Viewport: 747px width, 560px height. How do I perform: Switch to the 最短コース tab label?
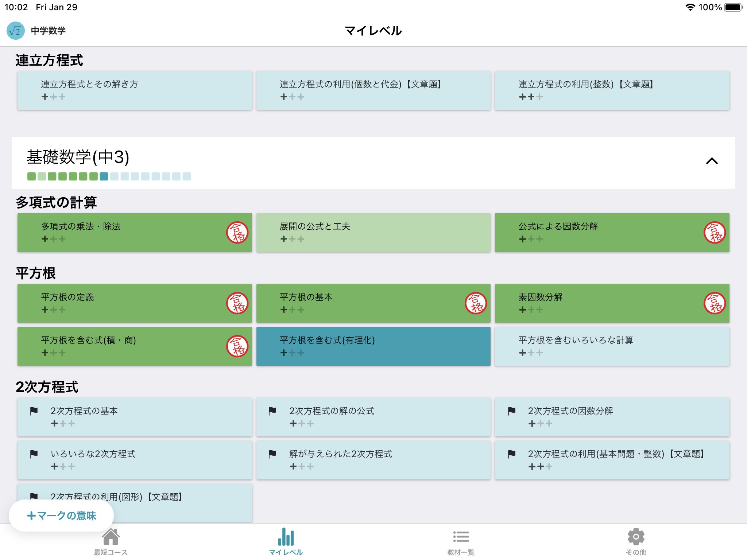[x=111, y=552]
